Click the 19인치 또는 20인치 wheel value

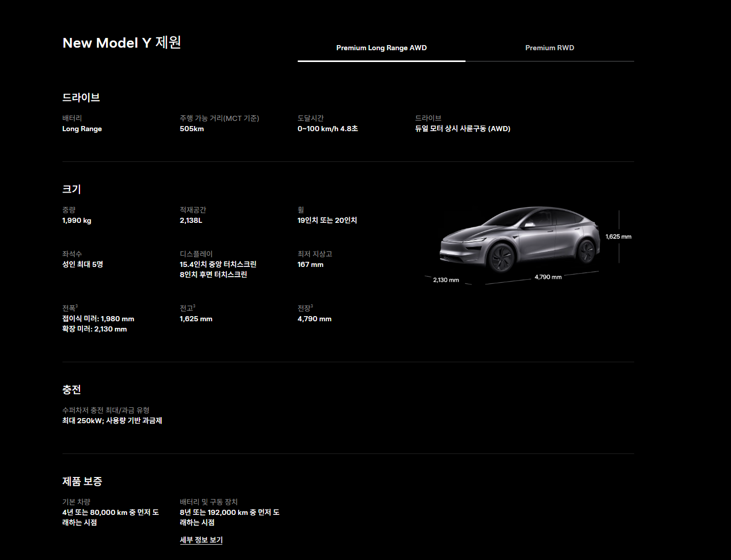pyautogui.click(x=327, y=221)
